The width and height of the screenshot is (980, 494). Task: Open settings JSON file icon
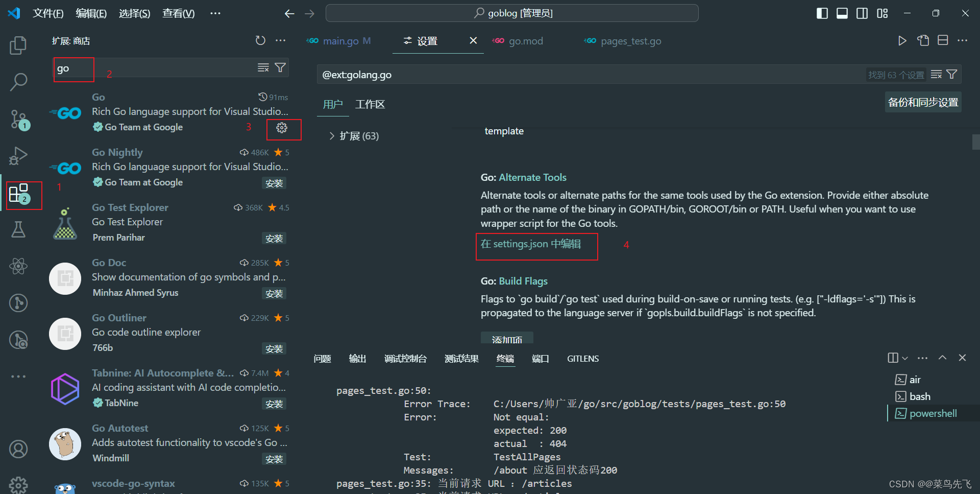tap(923, 41)
